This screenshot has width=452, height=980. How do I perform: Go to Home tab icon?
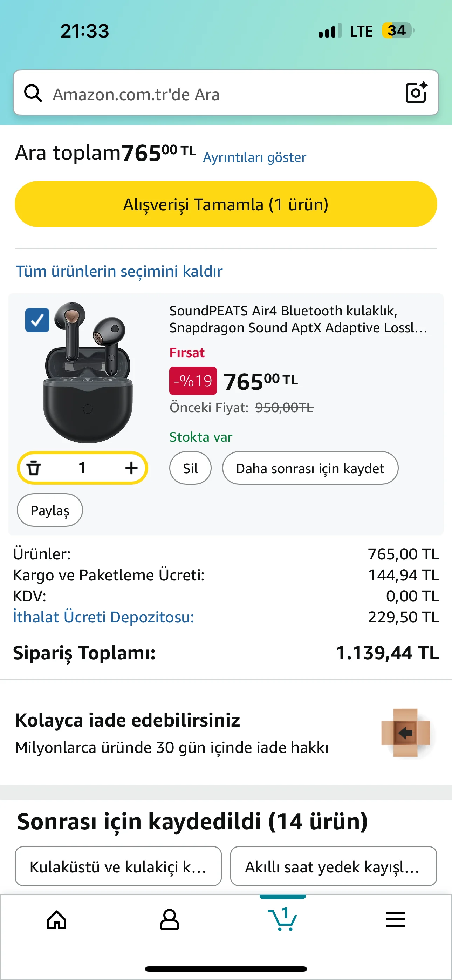[57, 920]
